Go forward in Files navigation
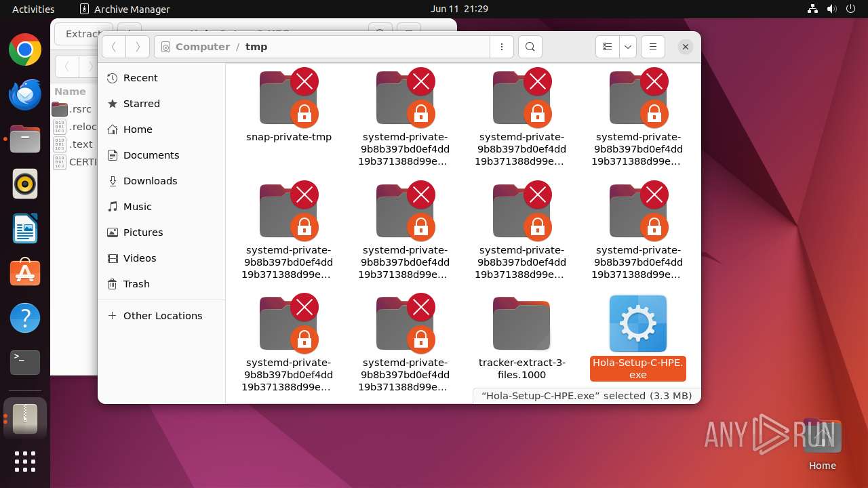868x488 pixels. click(x=138, y=47)
